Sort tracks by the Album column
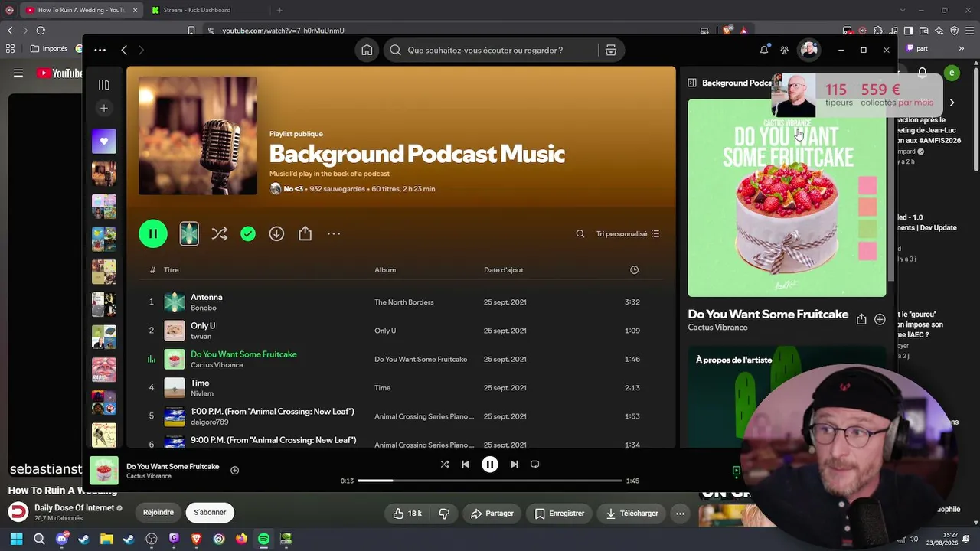 [x=385, y=270]
